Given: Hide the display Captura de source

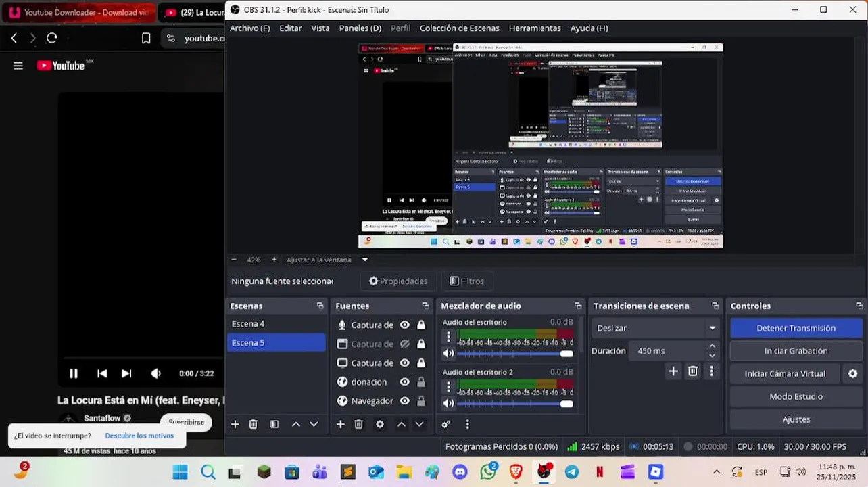Looking at the screenshot, I should coord(404,363).
